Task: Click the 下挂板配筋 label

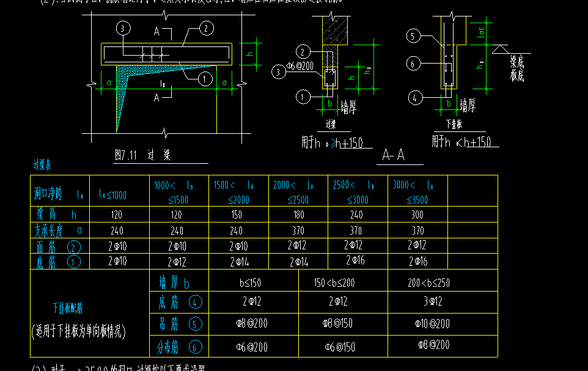Action: (x=67, y=309)
